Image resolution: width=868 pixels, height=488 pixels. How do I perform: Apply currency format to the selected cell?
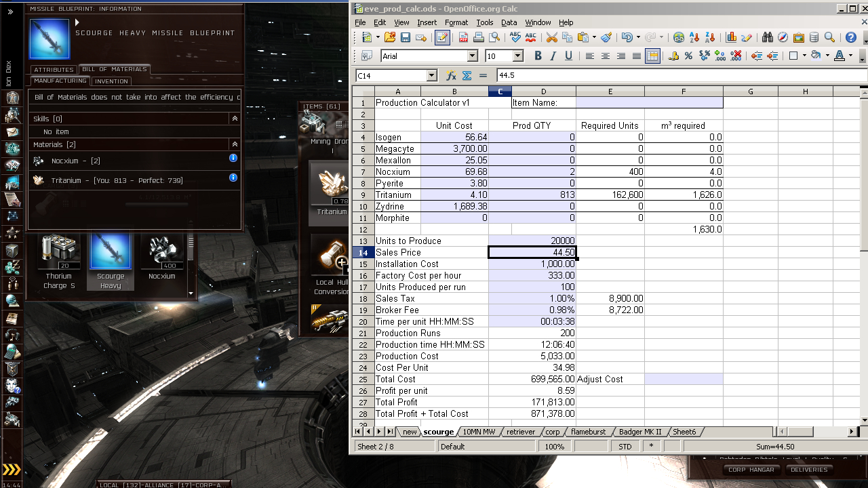pyautogui.click(x=674, y=56)
